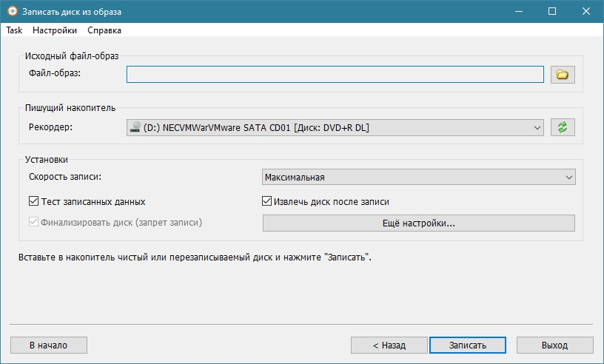This screenshot has width=604, height=364.
Task: Go back with '< Назад' button
Action: [389, 345]
